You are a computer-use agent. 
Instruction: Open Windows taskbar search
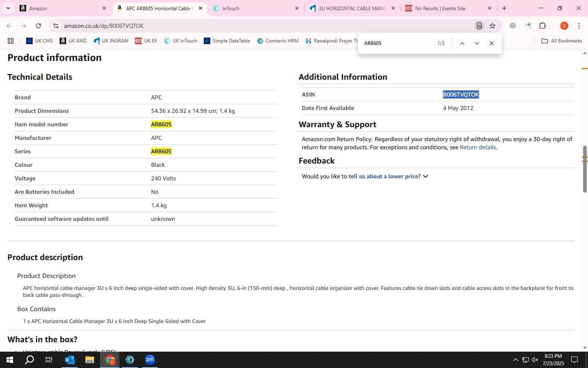[x=29, y=360]
